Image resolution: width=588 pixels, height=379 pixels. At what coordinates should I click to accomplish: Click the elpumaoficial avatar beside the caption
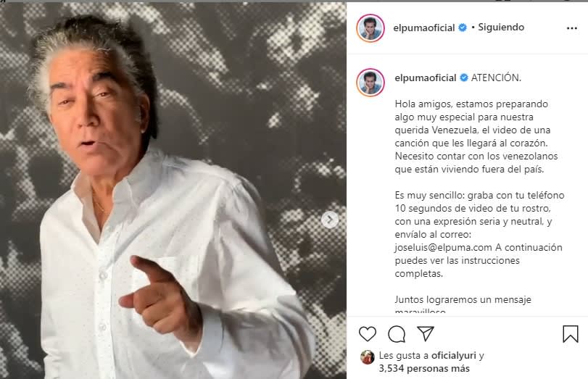pyautogui.click(x=370, y=83)
